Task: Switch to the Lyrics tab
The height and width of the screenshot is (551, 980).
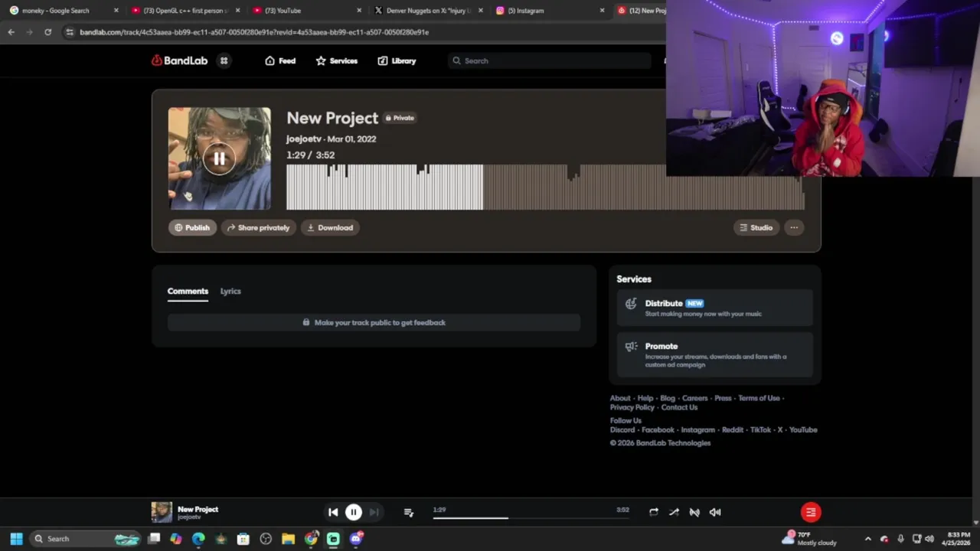Action: coord(230,291)
